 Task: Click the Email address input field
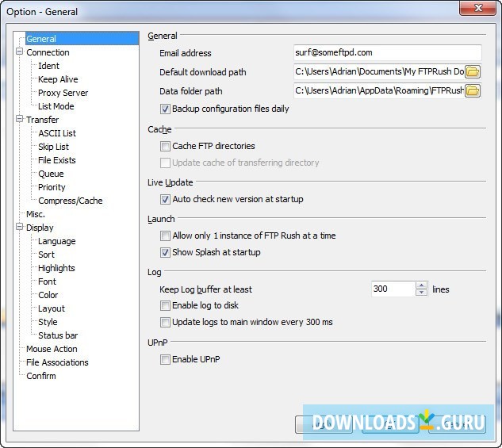coord(387,53)
